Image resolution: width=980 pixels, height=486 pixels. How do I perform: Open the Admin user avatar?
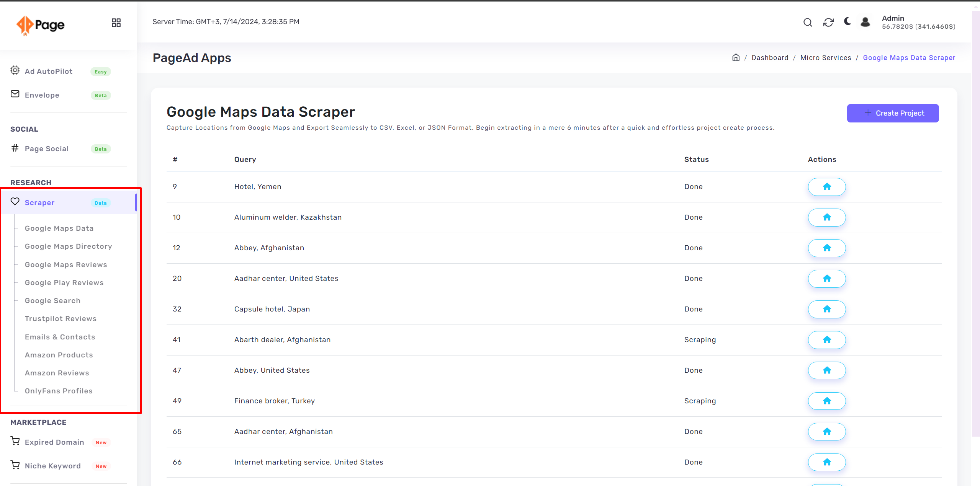tap(865, 22)
